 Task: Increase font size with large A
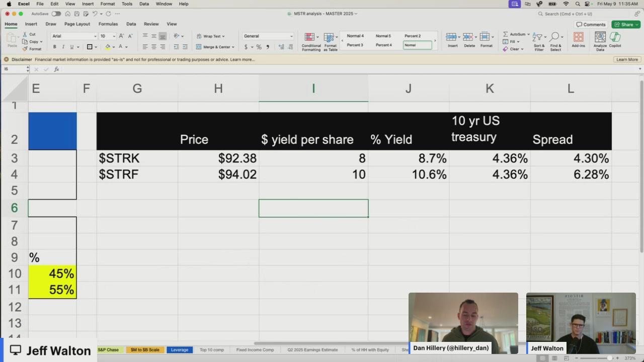(x=121, y=36)
